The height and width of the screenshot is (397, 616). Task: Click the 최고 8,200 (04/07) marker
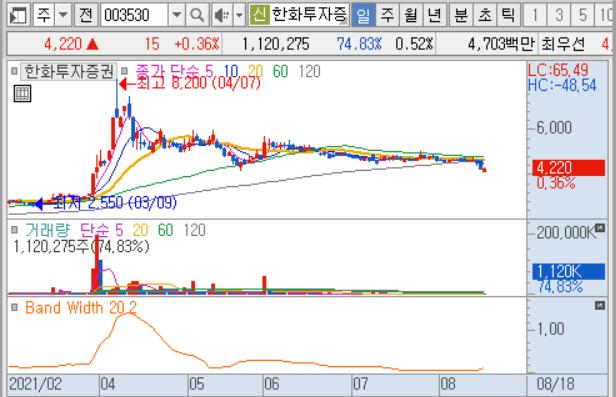[190, 83]
